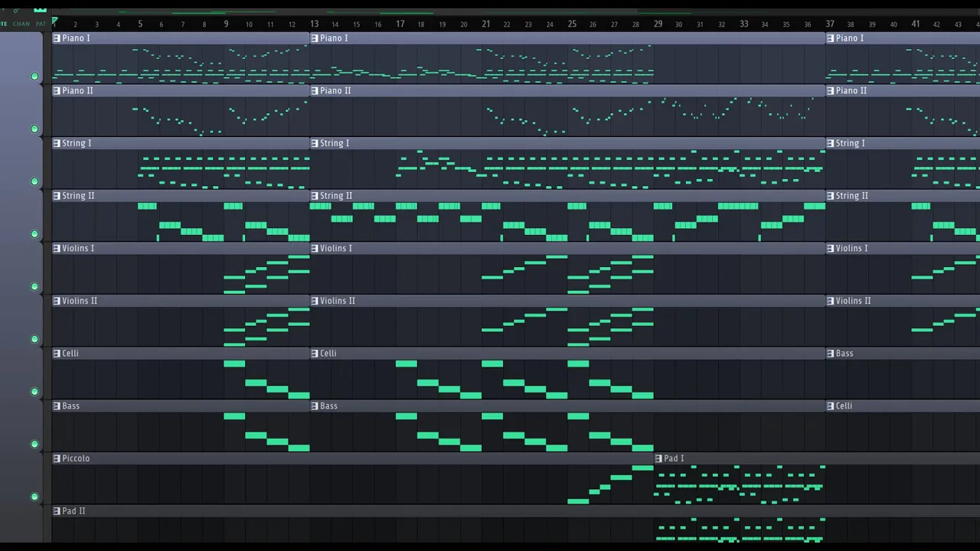Click the green playhead marker at bar 1

(54, 21)
